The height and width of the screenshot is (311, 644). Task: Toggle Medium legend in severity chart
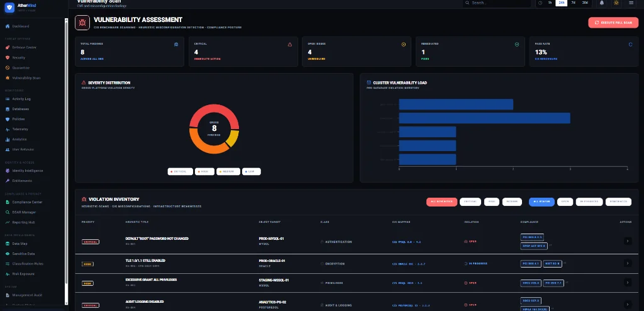[x=228, y=171]
